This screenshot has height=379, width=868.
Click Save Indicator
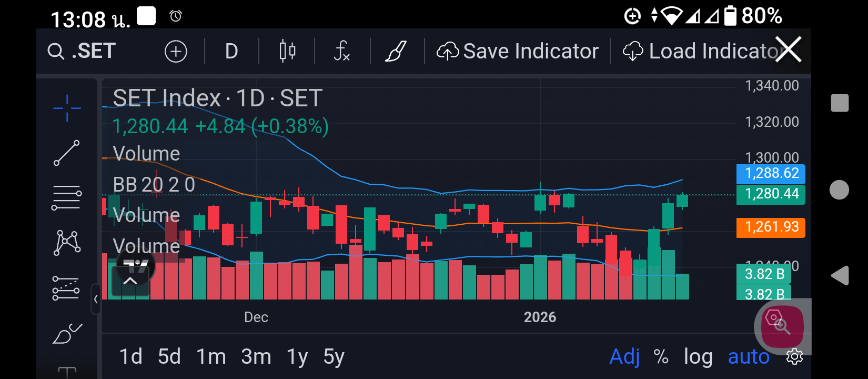point(518,51)
